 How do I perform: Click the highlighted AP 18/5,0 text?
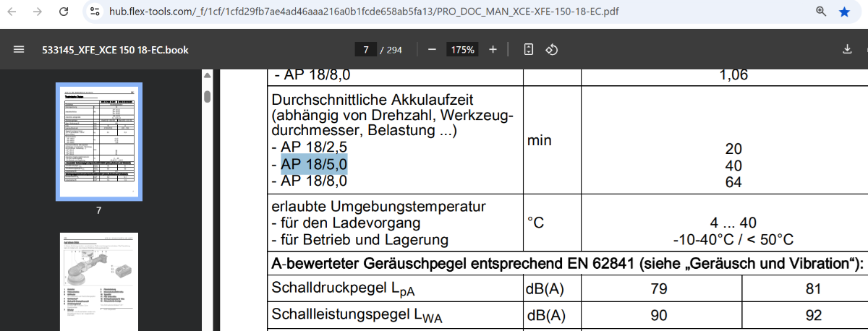tap(314, 164)
